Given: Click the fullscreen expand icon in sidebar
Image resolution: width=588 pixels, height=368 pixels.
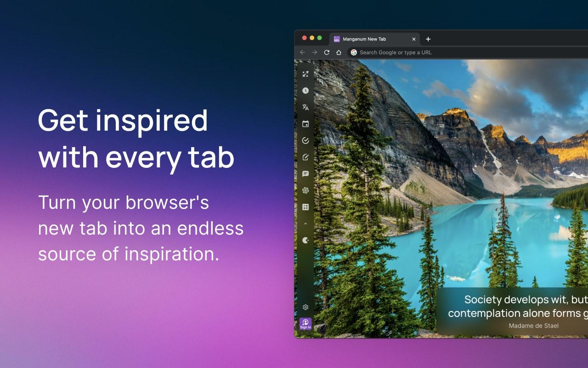Looking at the screenshot, I should pyautogui.click(x=305, y=74).
